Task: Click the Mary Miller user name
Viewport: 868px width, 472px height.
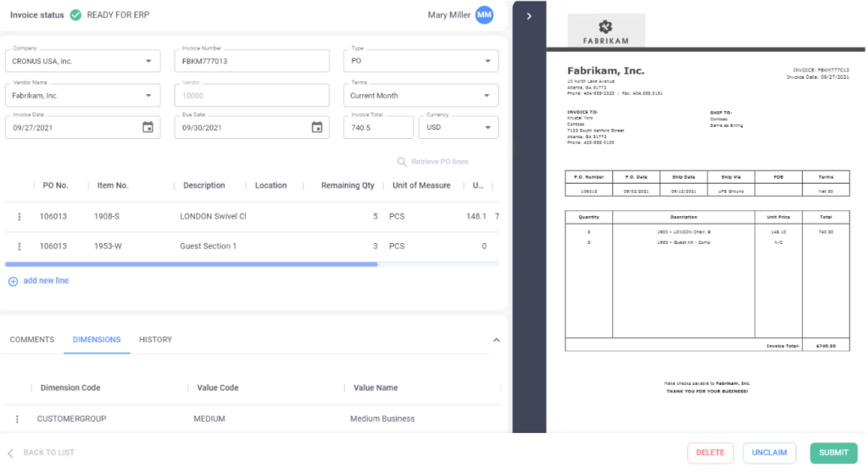Action: click(449, 15)
